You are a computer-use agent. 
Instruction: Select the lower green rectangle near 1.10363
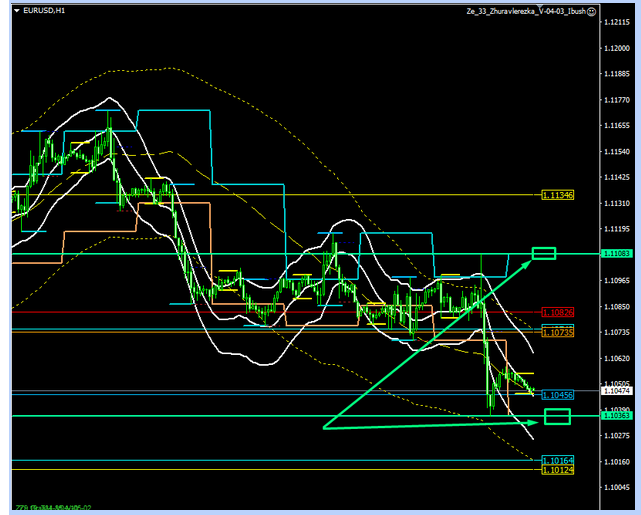(x=556, y=416)
